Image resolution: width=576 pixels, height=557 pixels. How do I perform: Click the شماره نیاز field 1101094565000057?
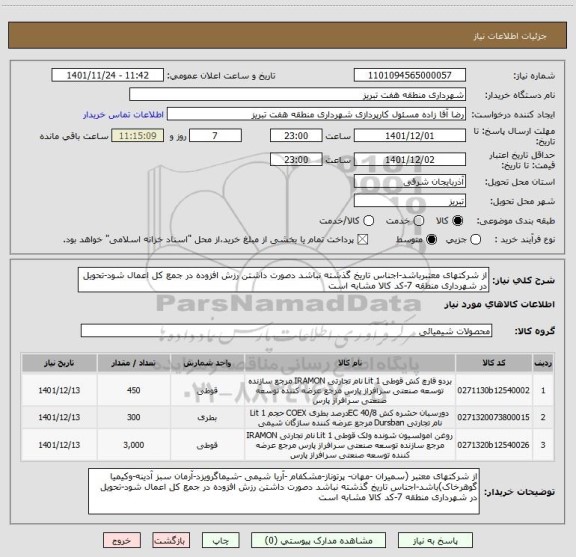point(410,75)
